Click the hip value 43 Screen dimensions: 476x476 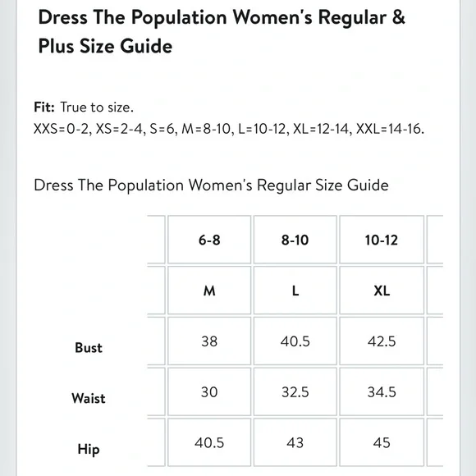[x=295, y=442]
